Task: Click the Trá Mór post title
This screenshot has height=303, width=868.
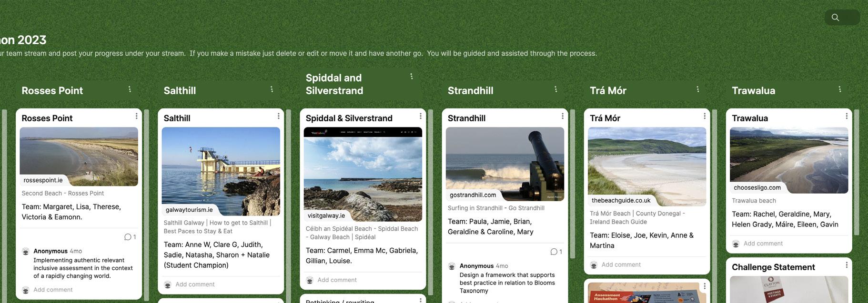Action: 605,118
